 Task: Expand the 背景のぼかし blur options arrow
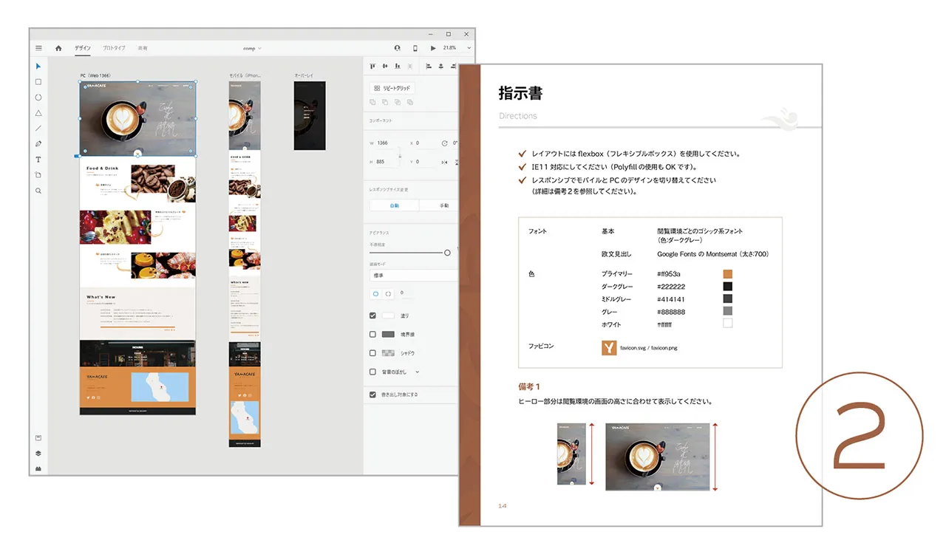[417, 372]
